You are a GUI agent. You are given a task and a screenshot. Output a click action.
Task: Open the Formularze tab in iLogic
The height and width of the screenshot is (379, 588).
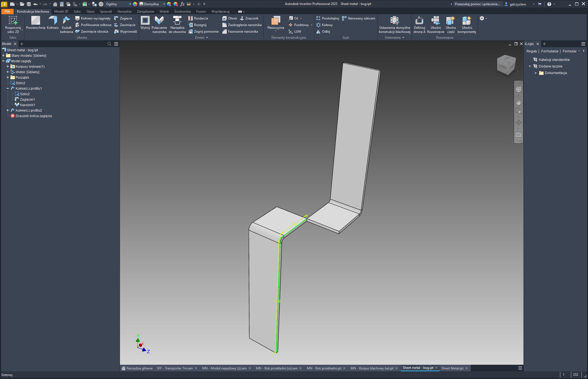[x=550, y=51]
